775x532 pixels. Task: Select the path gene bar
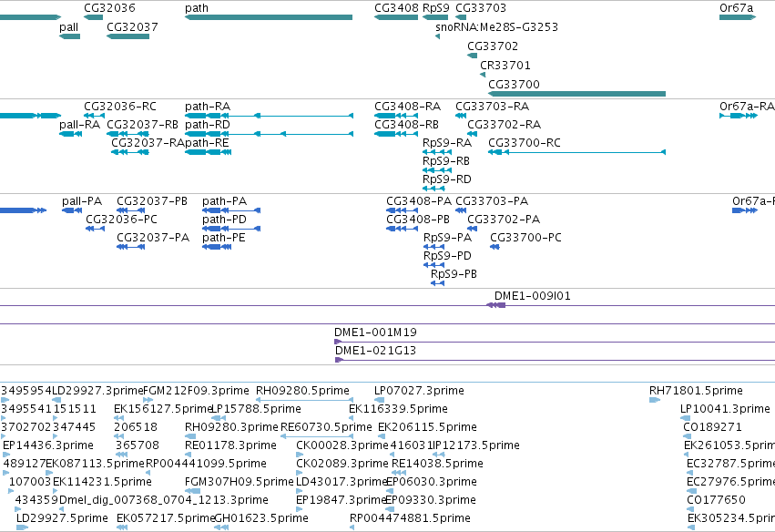(x=269, y=17)
